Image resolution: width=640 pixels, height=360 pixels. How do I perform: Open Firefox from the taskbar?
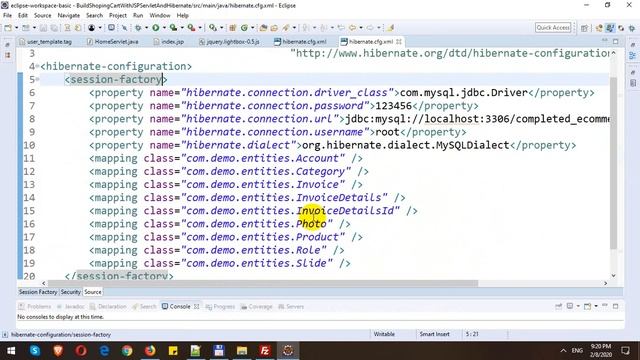click(150, 351)
